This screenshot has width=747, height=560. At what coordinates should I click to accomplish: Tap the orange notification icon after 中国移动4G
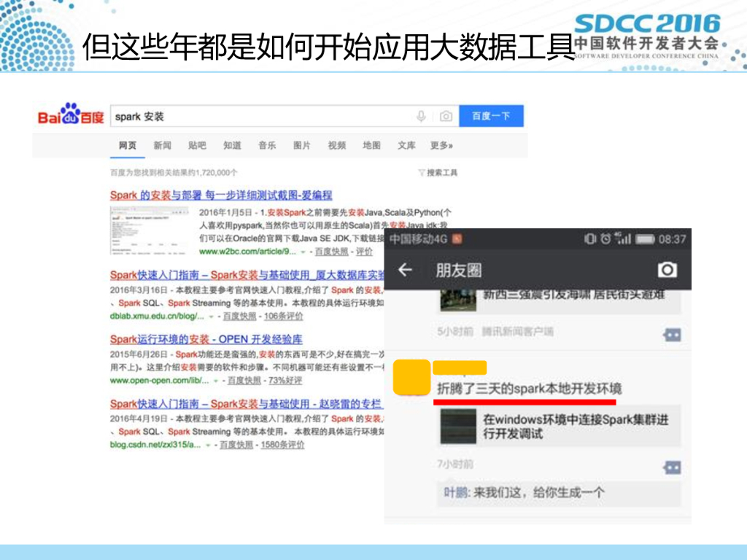pyautogui.click(x=457, y=239)
